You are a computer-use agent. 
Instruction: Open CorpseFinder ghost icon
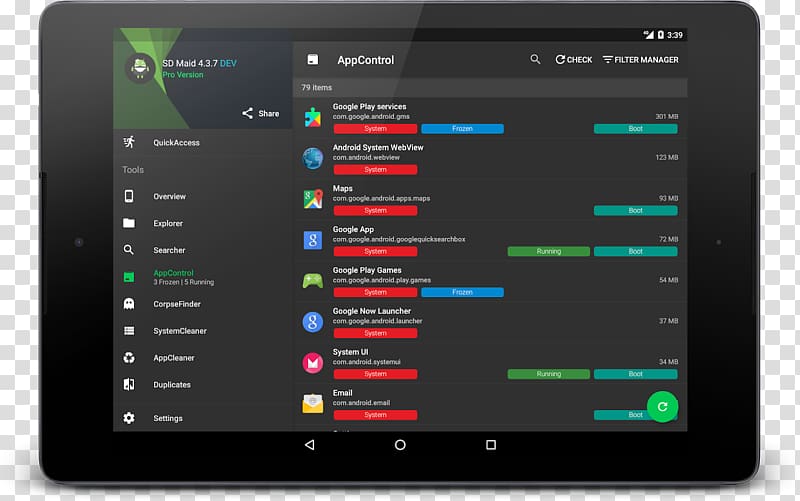click(x=129, y=304)
